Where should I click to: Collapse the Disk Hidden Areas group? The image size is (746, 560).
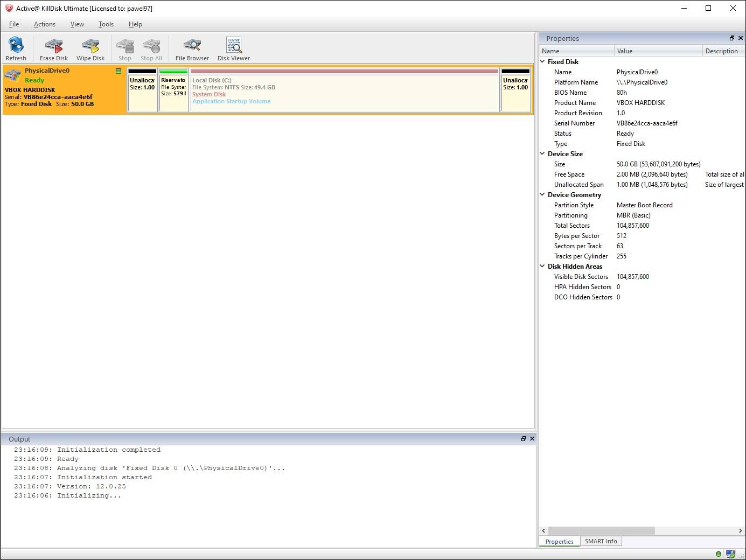[542, 267]
